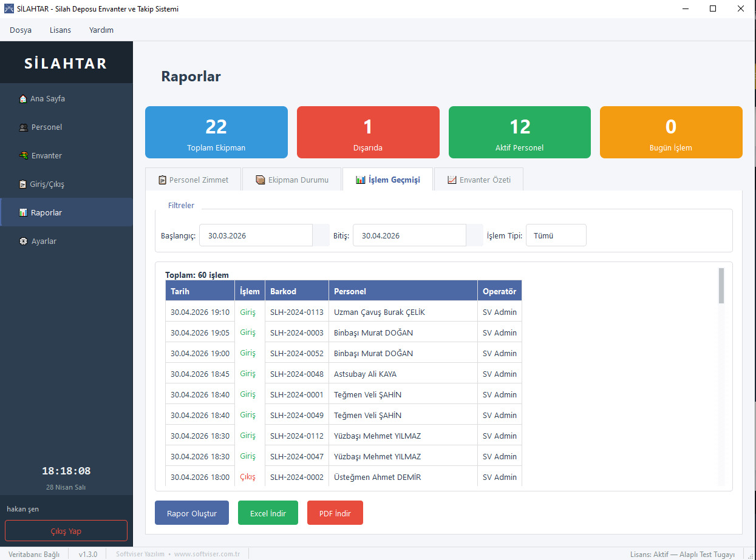
Task: Click the Personel Zimmet tab clipboard icon
Action: point(162,180)
